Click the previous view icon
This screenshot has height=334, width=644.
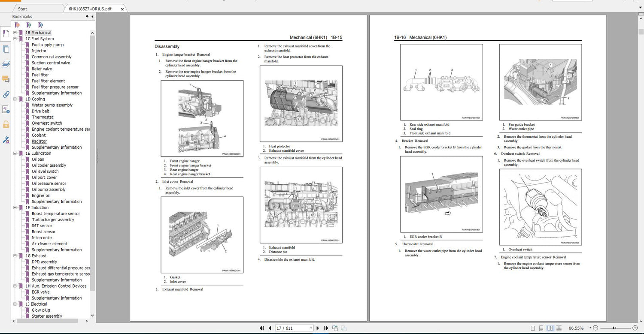335,328
